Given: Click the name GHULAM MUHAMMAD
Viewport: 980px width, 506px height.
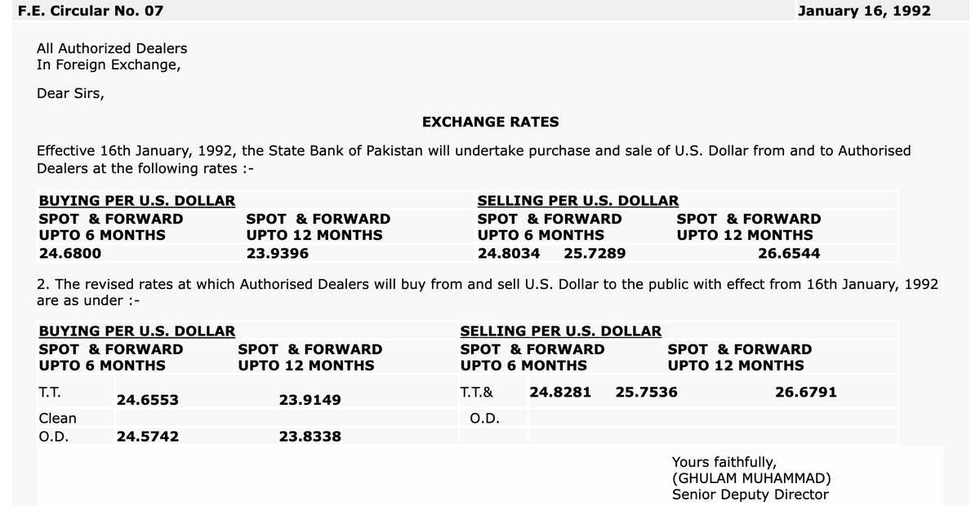Looking at the screenshot, I should click(x=751, y=478).
